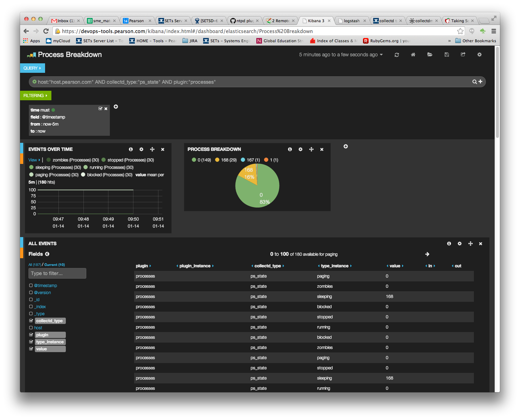Viewport: 520px width, 420px height.
Task: Click move icon on Process Breakdown panel
Action: [x=311, y=149]
